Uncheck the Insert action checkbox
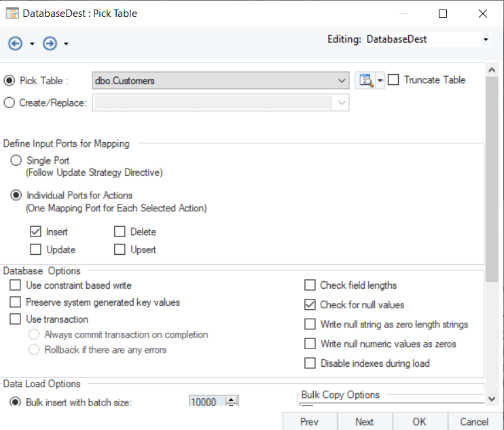This screenshot has width=504, height=430. point(35,232)
